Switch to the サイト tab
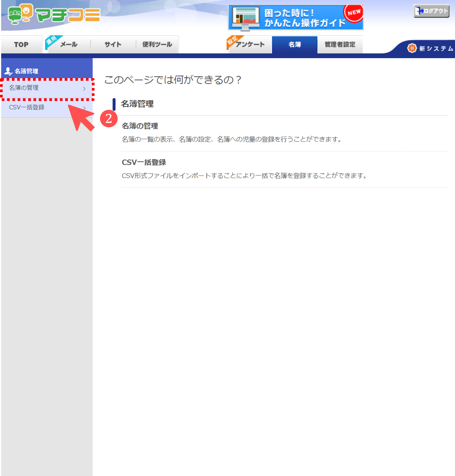Viewport: 455px width, 476px height. (x=113, y=44)
